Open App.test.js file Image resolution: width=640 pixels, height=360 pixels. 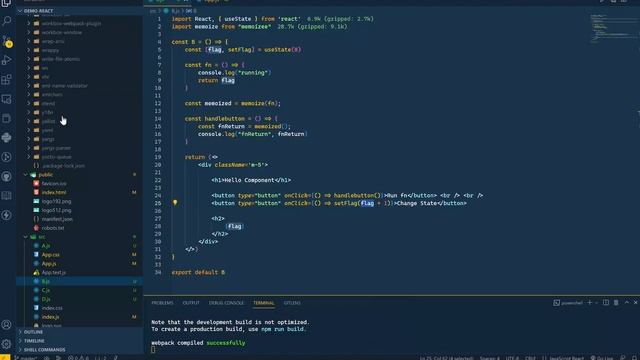click(80, 272)
